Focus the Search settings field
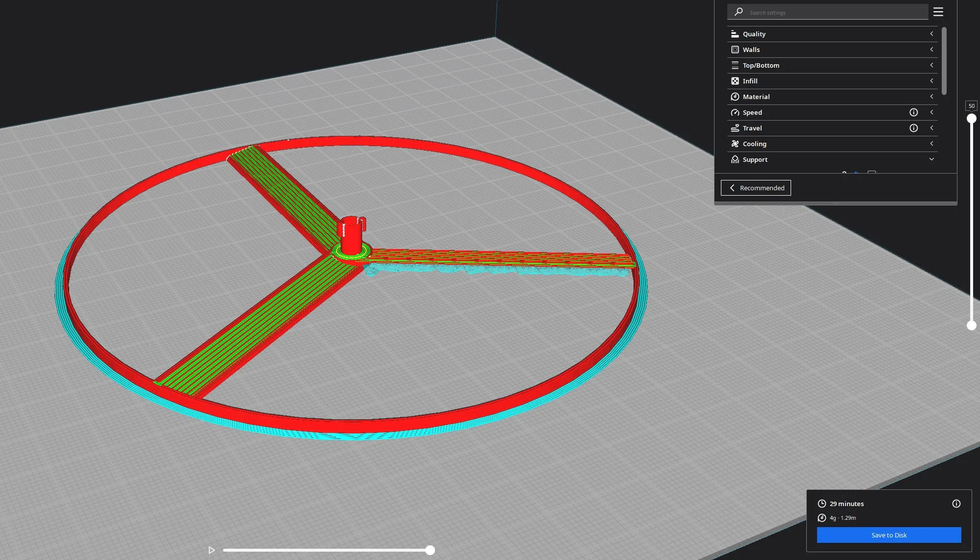The width and height of the screenshot is (980, 560). tap(834, 12)
